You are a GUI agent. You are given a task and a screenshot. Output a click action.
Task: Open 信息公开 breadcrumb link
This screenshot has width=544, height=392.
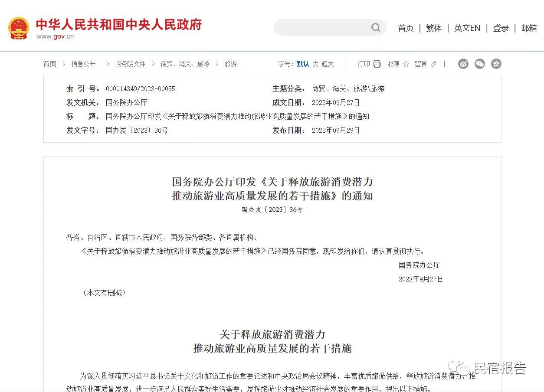coord(84,64)
